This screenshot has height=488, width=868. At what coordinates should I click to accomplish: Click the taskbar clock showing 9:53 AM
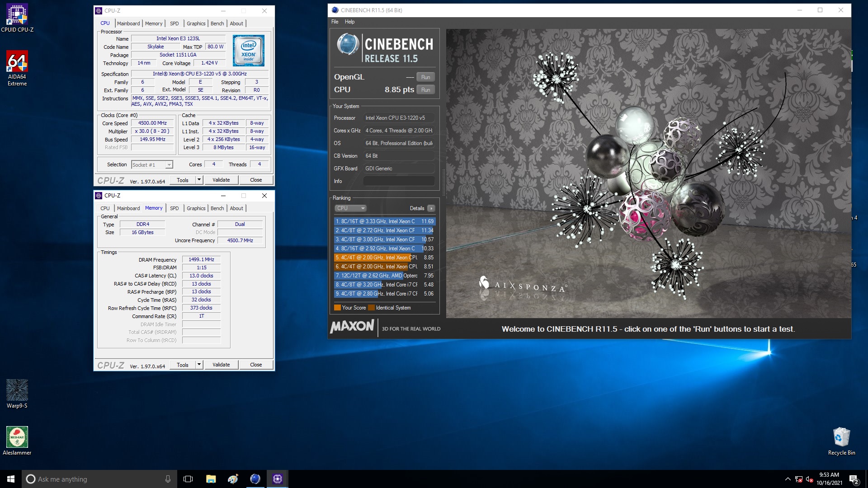point(829,479)
